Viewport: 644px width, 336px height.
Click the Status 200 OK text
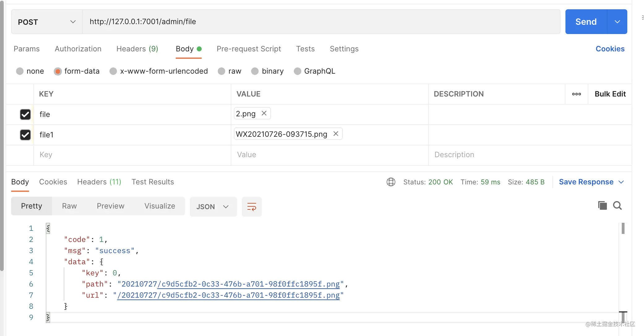(x=428, y=182)
